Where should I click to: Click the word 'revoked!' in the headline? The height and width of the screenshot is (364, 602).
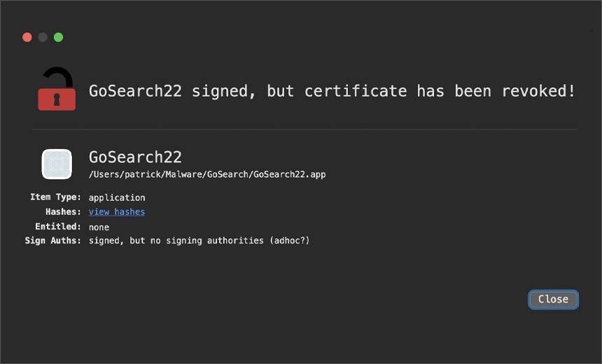pos(539,92)
